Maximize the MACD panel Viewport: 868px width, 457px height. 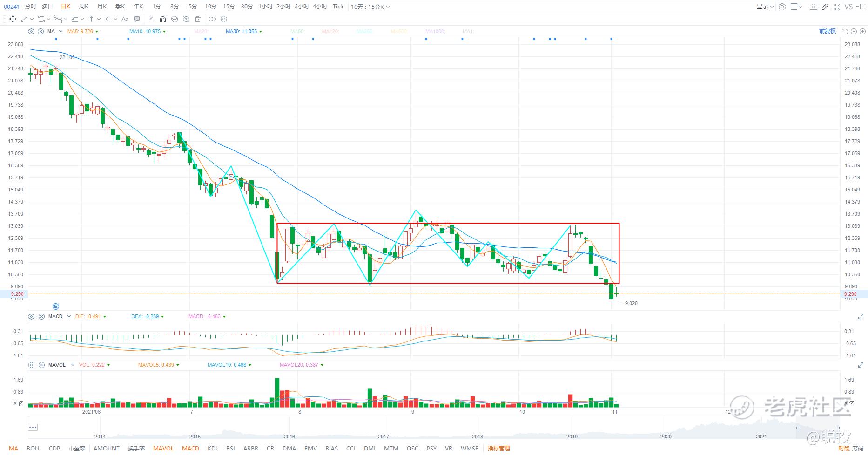861,317
